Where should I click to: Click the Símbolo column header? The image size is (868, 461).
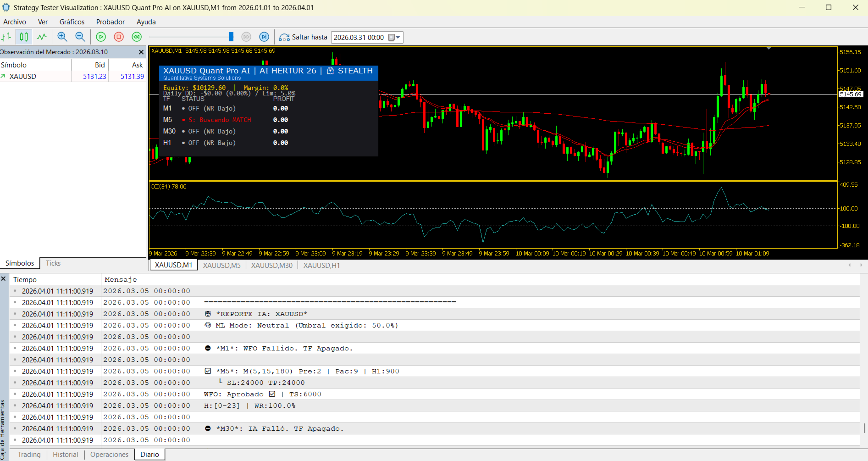point(36,65)
